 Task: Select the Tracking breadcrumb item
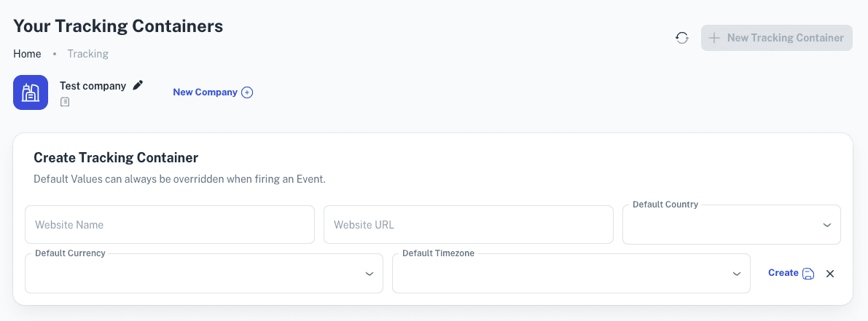88,54
